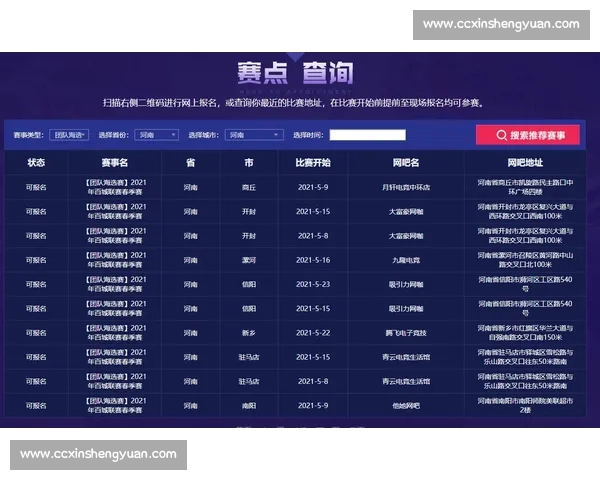Expand the 选择省份 province dropdown

click(157, 135)
